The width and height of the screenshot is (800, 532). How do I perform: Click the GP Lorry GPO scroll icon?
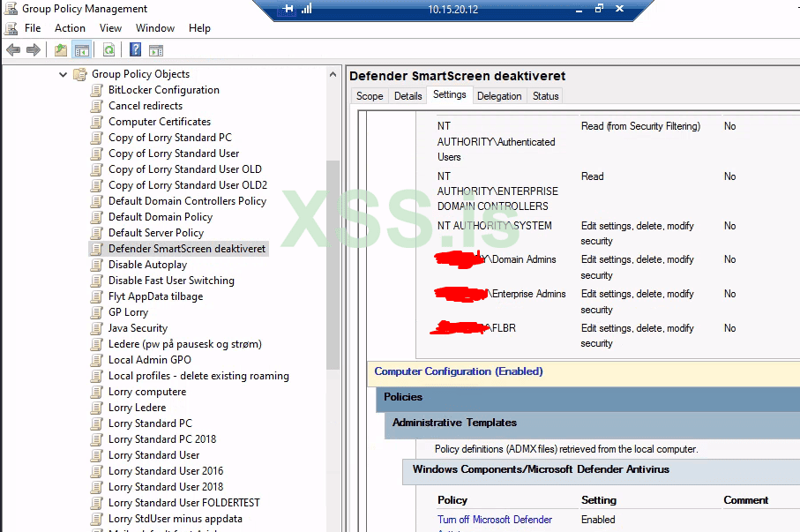96,312
